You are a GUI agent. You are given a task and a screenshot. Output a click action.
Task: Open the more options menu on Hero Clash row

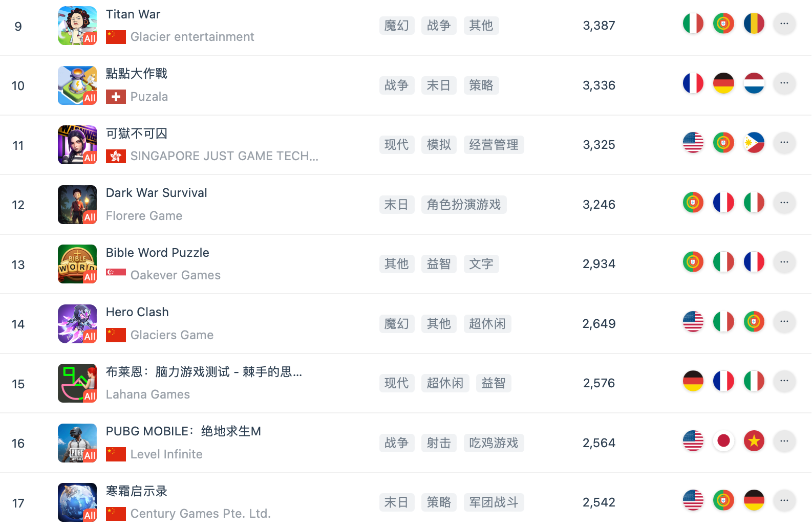tap(784, 321)
